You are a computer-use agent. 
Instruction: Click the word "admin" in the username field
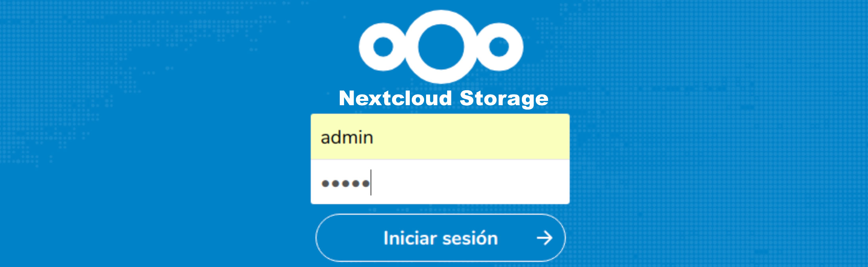tap(347, 138)
